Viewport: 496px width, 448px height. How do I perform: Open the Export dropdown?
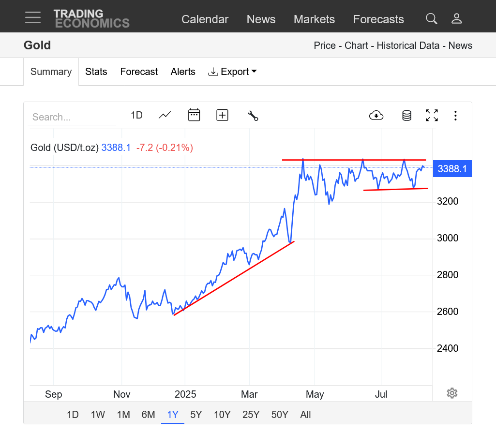click(232, 72)
